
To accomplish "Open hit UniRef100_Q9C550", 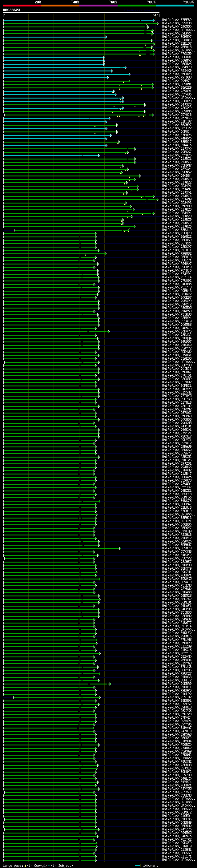I will pyautogui.click(x=177, y=26).
